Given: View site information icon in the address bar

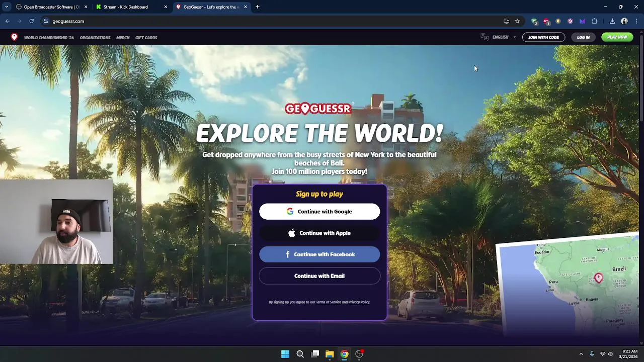Looking at the screenshot, I should click(46, 21).
